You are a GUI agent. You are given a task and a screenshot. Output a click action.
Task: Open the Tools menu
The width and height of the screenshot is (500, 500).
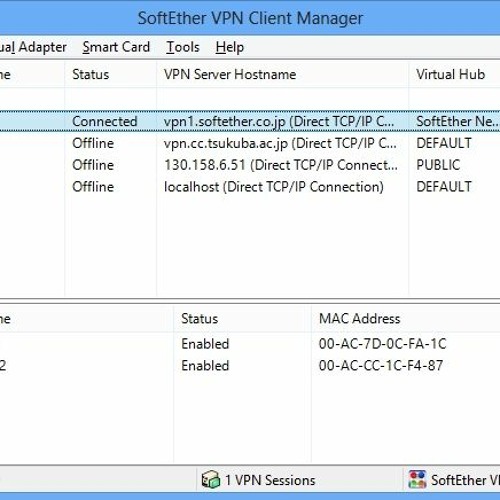[183, 47]
